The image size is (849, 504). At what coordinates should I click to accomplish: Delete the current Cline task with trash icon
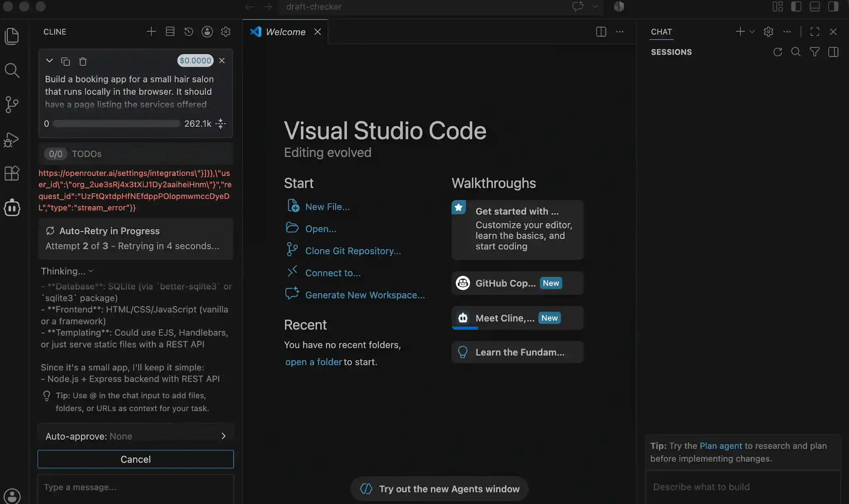pyautogui.click(x=83, y=61)
